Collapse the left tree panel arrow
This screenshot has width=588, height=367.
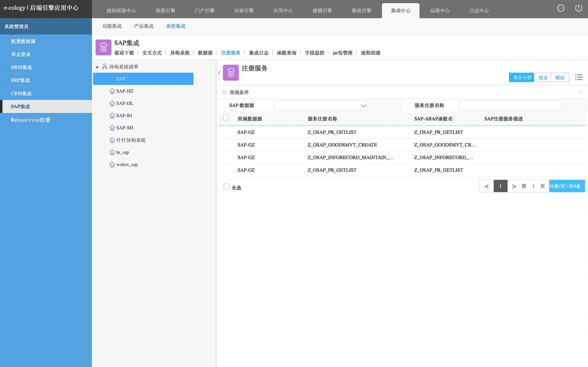(x=219, y=73)
